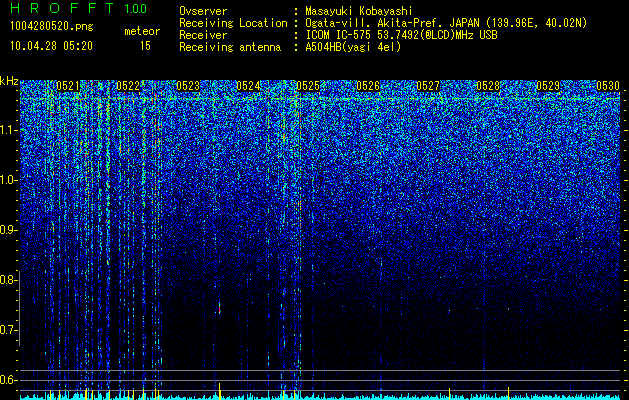Click the 'Receiving antenna' field label
This screenshot has height=400, width=629.
tap(230, 47)
